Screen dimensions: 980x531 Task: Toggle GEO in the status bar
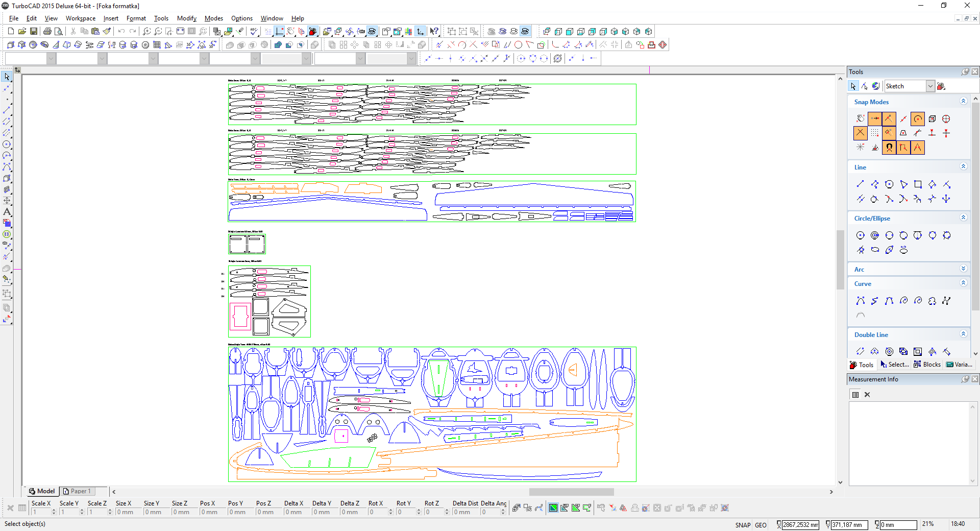click(761, 525)
